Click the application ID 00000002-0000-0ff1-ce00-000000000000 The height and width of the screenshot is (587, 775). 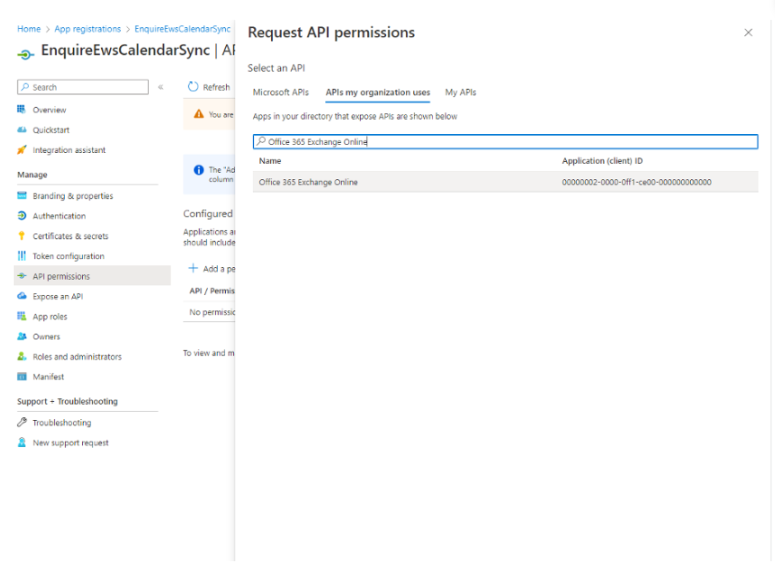click(637, 182)
